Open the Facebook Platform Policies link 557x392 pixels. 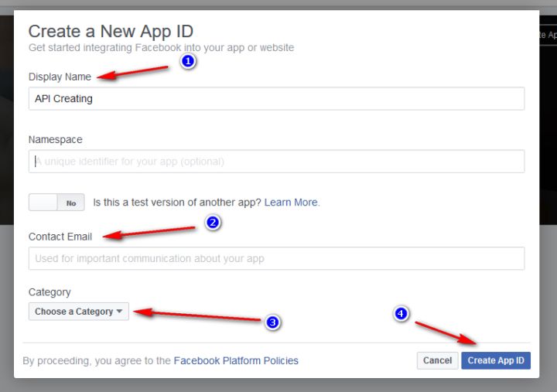coord(236,360)
